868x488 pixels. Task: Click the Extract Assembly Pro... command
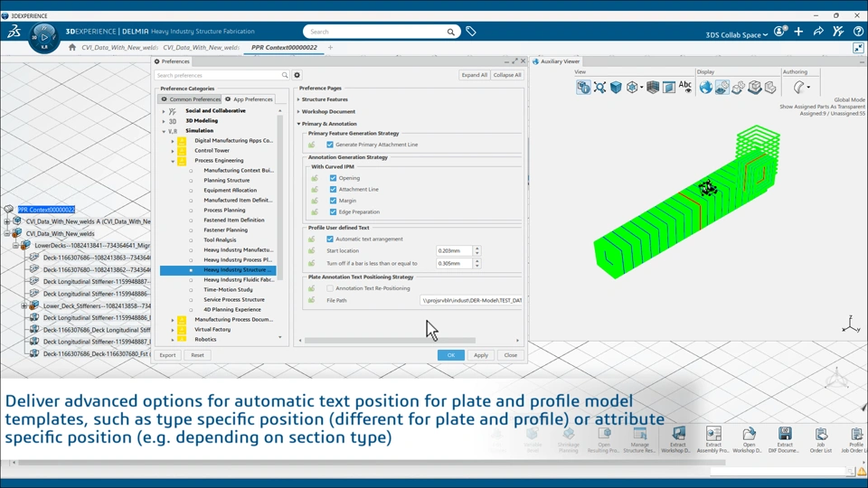point(713,440)
